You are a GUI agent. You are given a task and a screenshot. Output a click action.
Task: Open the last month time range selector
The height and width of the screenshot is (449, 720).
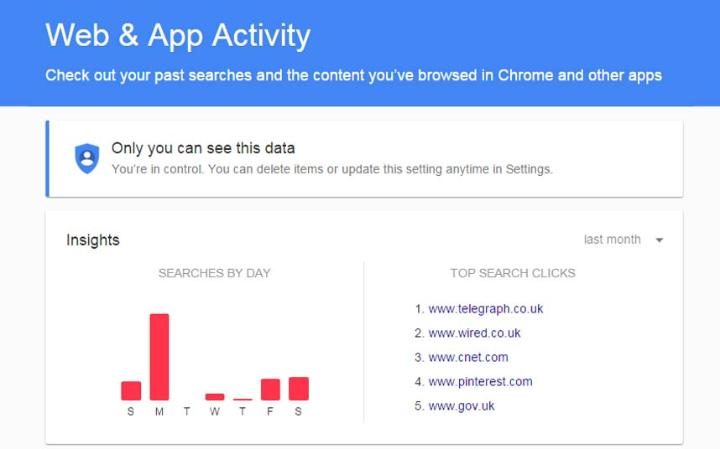point(612,240)
